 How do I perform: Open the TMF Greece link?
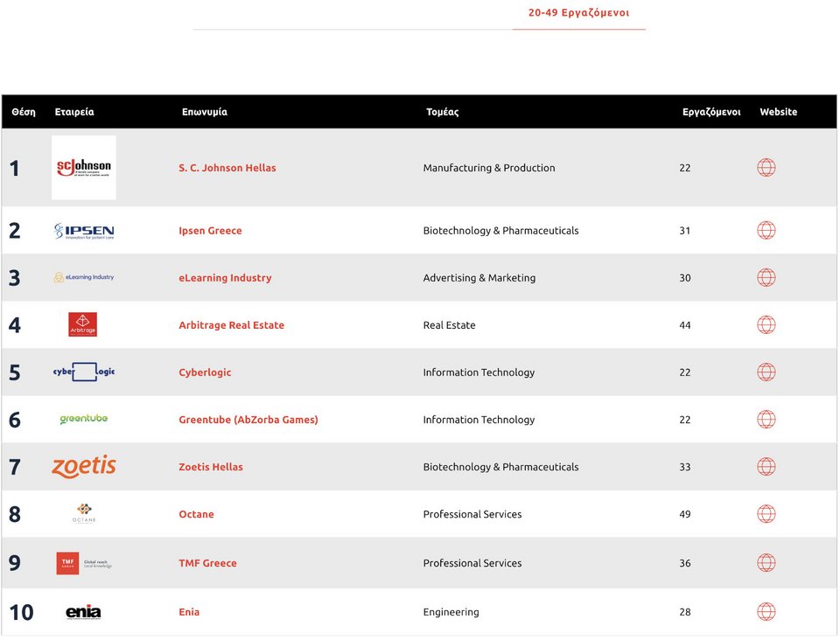[x=207, y=563]
